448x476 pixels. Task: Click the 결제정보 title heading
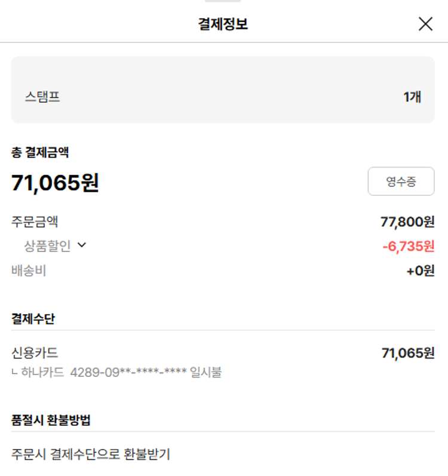click(x=223, y=24)
